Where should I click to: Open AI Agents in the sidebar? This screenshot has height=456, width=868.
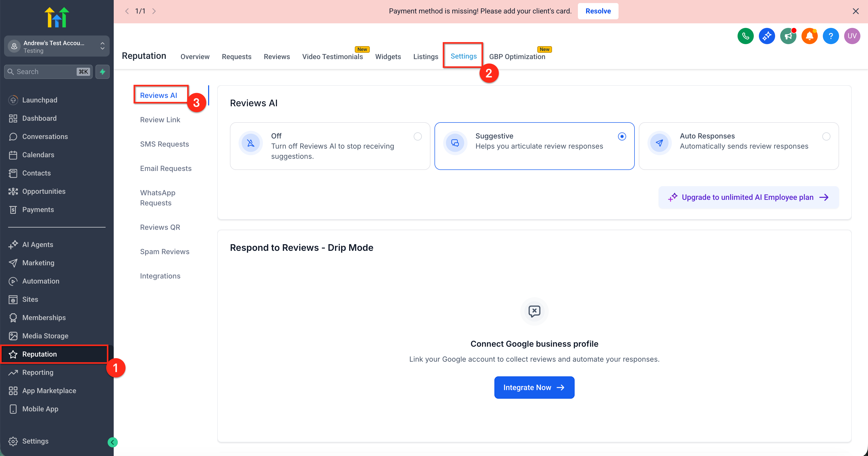(x=37, y=244)
